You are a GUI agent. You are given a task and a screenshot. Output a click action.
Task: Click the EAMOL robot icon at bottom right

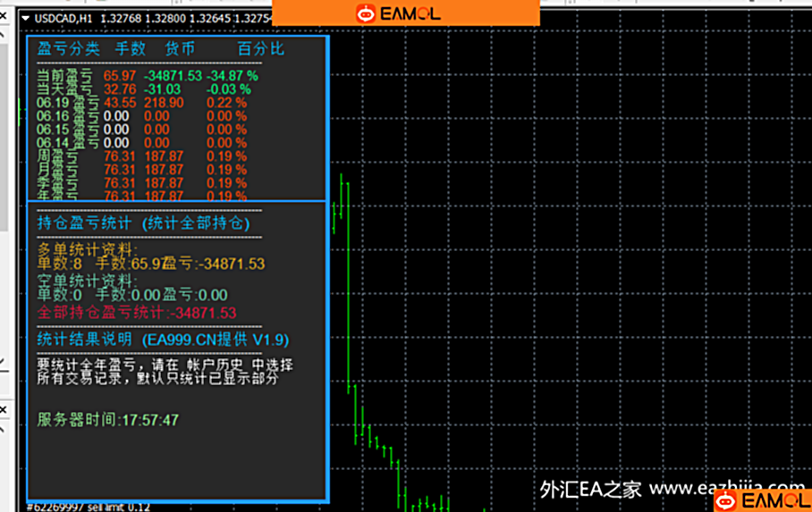click(x=726, y=500)
